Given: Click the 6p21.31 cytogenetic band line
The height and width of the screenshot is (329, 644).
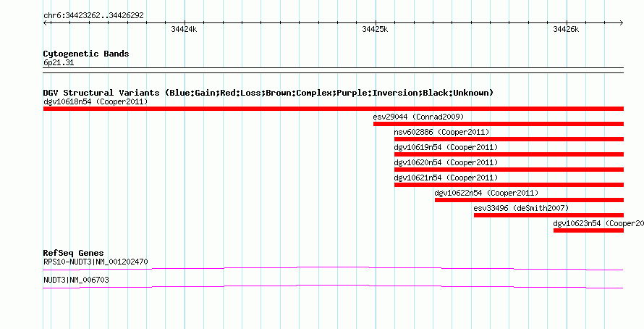Looking at the screenshot, I should [333, 70].
